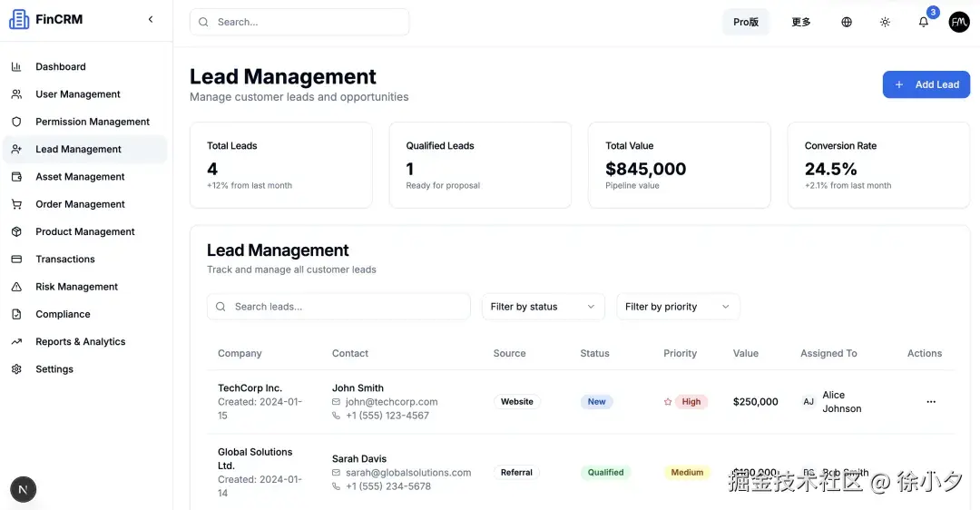The image size is (980, 510).
Task: Click the Pro版 button
Action: tap(746, 22)
